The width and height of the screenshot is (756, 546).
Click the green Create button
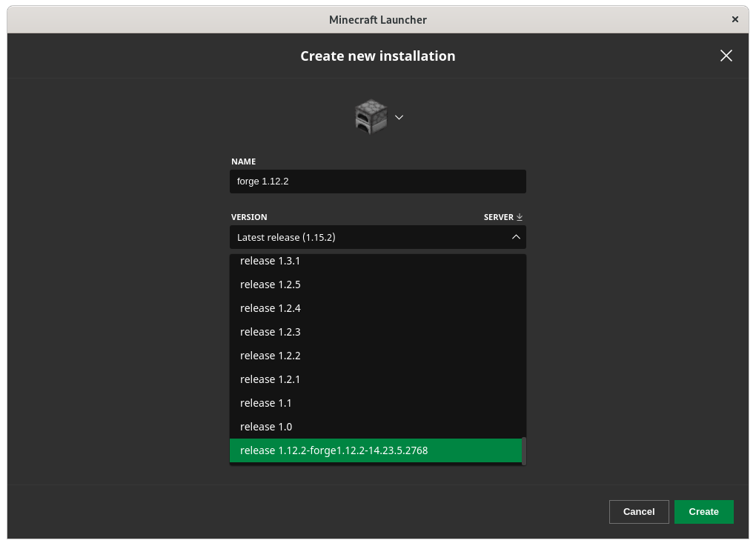[703, 511]
